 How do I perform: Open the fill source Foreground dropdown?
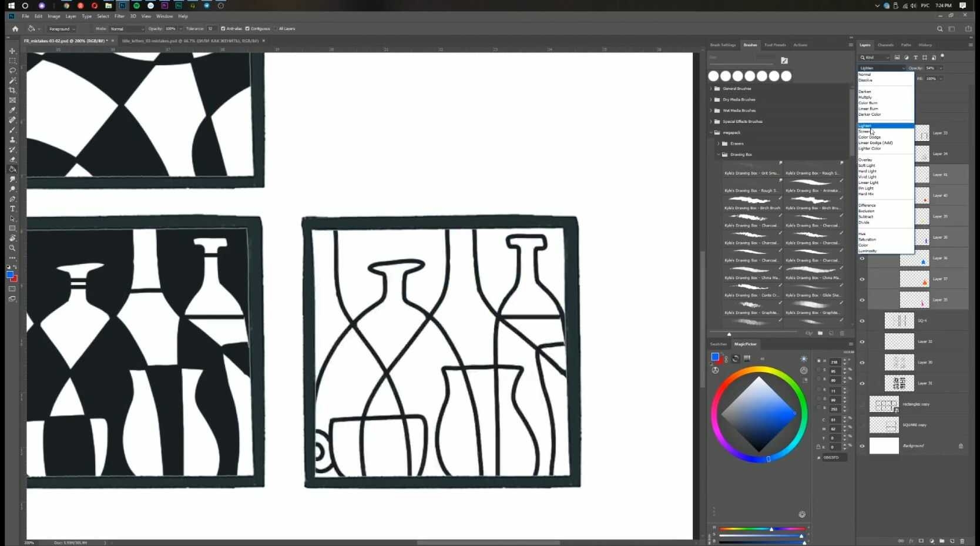[62, 29]
